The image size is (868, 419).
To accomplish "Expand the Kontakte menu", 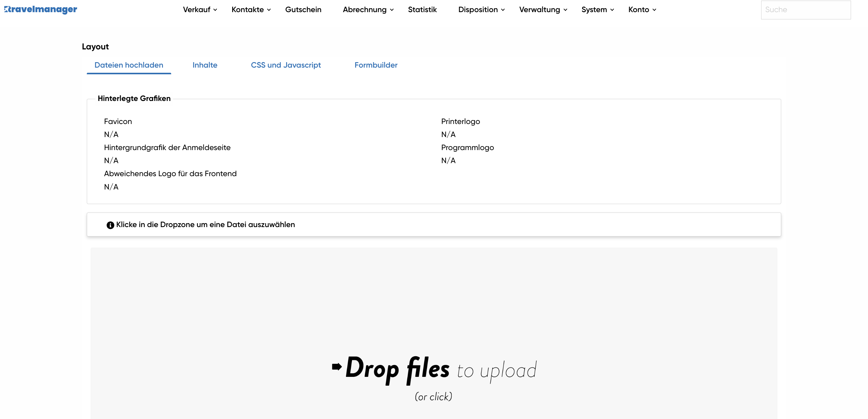I will [x=251, y=10].
